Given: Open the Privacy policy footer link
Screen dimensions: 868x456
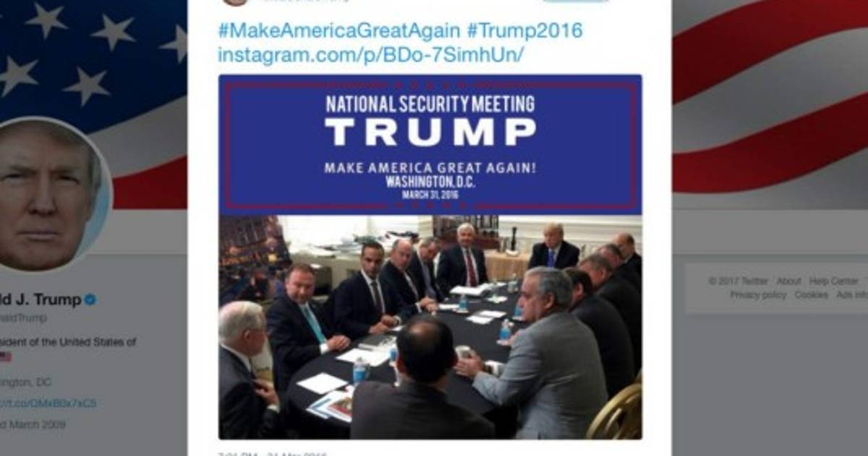Looking at the screenshot, I should 758,295.
